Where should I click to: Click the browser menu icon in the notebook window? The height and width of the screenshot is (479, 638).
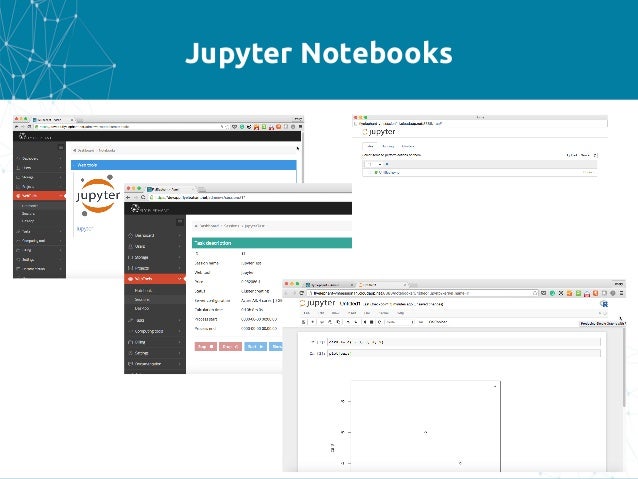621,293
